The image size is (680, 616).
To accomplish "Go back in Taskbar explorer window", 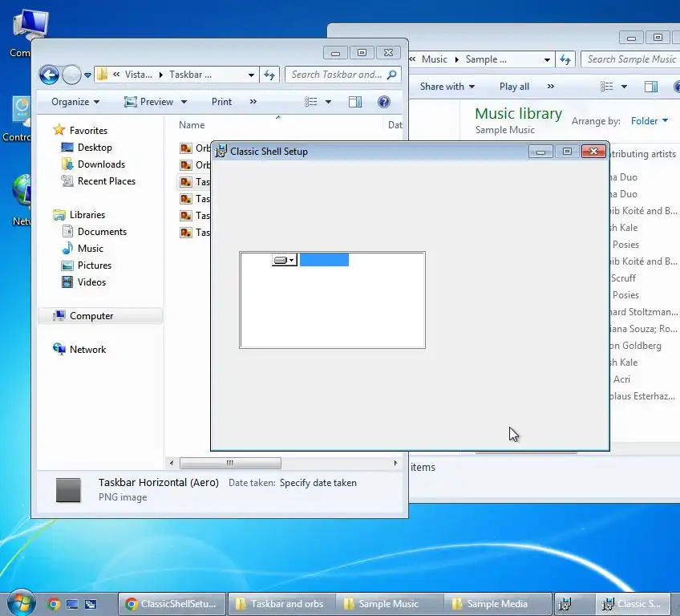I will pos(49,75).
